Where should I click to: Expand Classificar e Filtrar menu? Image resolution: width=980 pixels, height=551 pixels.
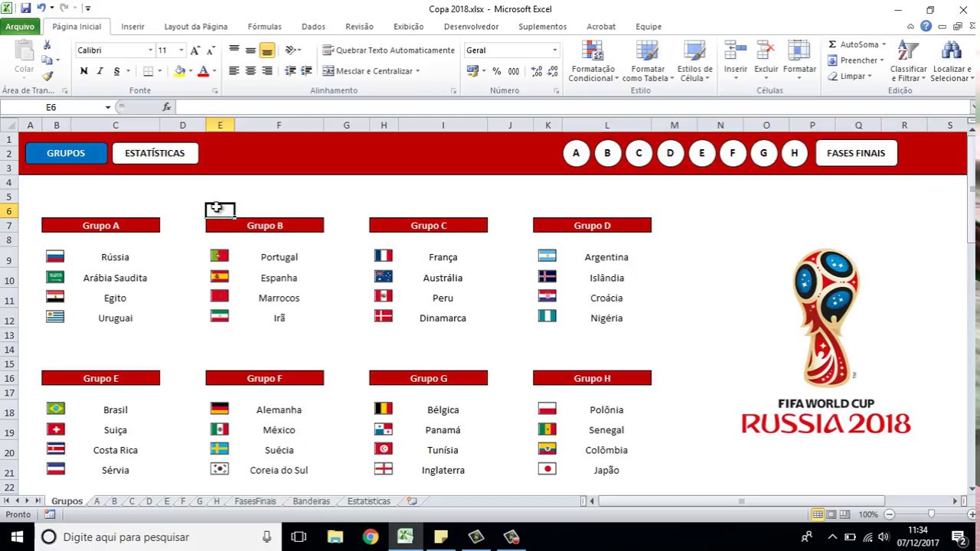pos(909,62)
